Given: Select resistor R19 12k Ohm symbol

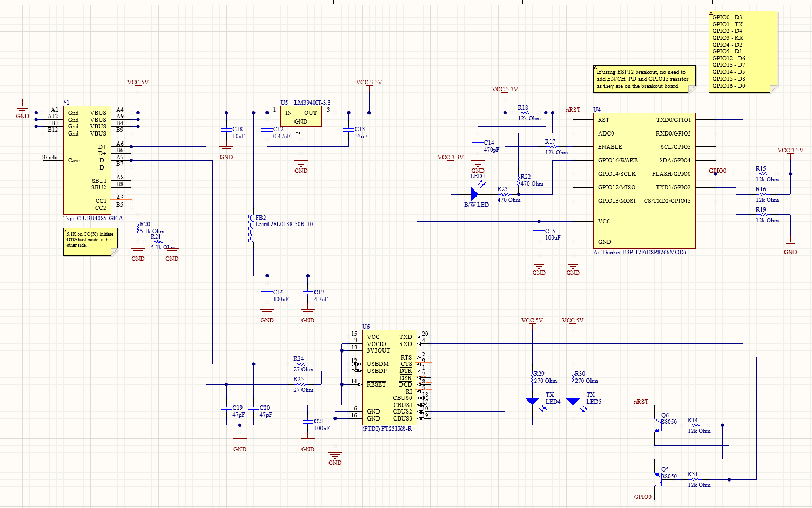Looking at the screenshot, I should point(763,215).
